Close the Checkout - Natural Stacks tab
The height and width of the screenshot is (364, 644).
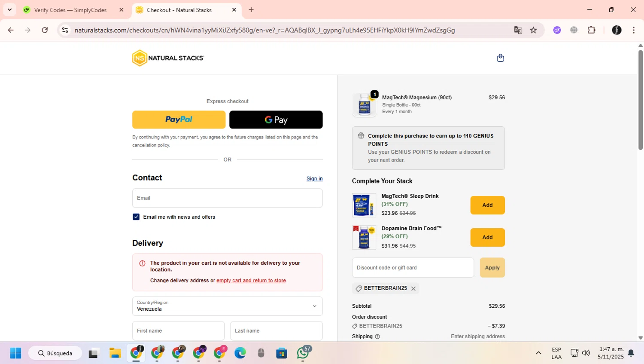(x=234, y=10)
